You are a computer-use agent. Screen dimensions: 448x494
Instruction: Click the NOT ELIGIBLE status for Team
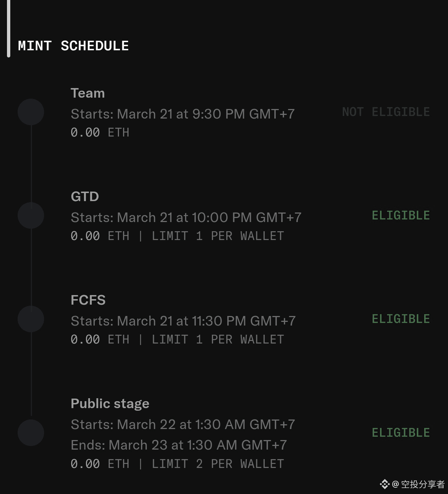coord(386,112)
